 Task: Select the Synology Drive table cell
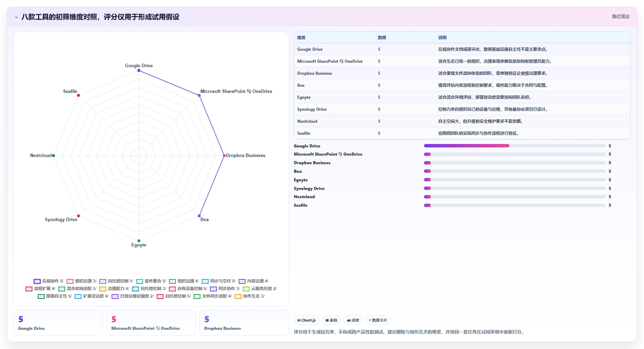312,109
